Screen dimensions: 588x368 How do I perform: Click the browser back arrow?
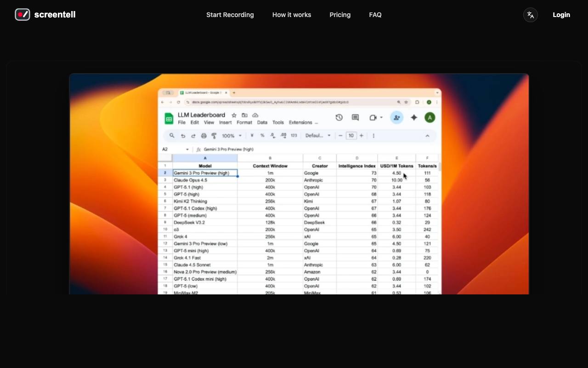coord(163,102)
